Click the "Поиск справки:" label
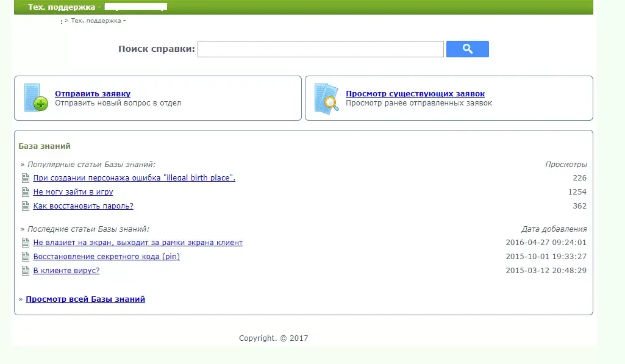The width and height of the screenshot is (625, 364). [157, 49]
